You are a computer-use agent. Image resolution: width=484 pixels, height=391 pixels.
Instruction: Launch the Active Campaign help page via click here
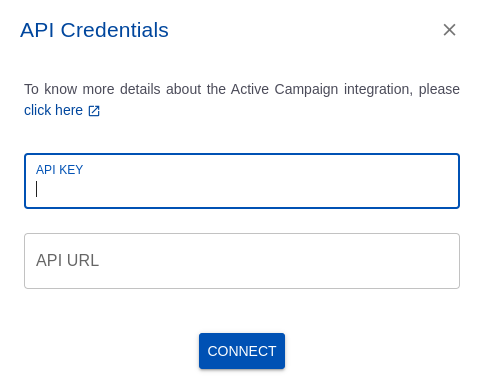pos(53,110)
